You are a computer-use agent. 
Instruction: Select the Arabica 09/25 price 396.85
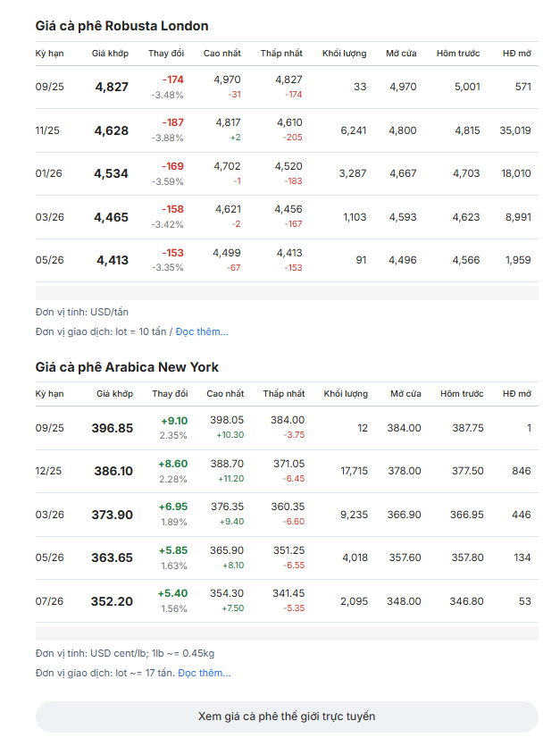click(113, 428)
